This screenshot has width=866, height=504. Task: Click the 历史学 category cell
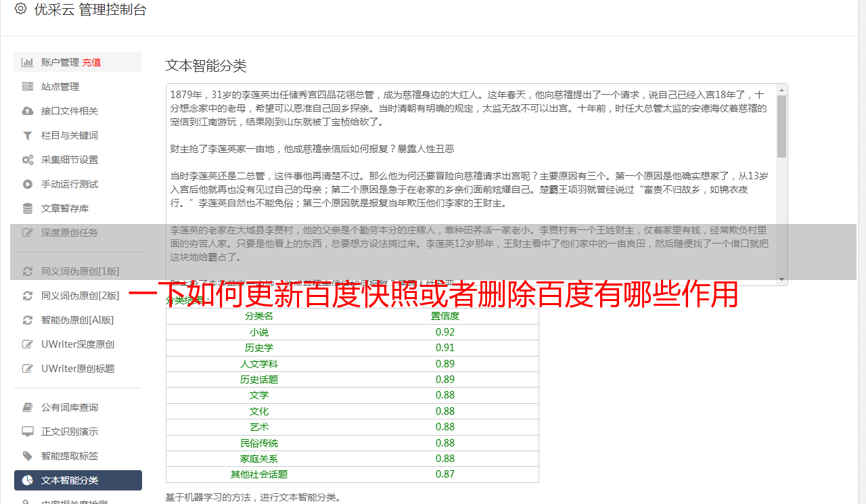(259, 348)
